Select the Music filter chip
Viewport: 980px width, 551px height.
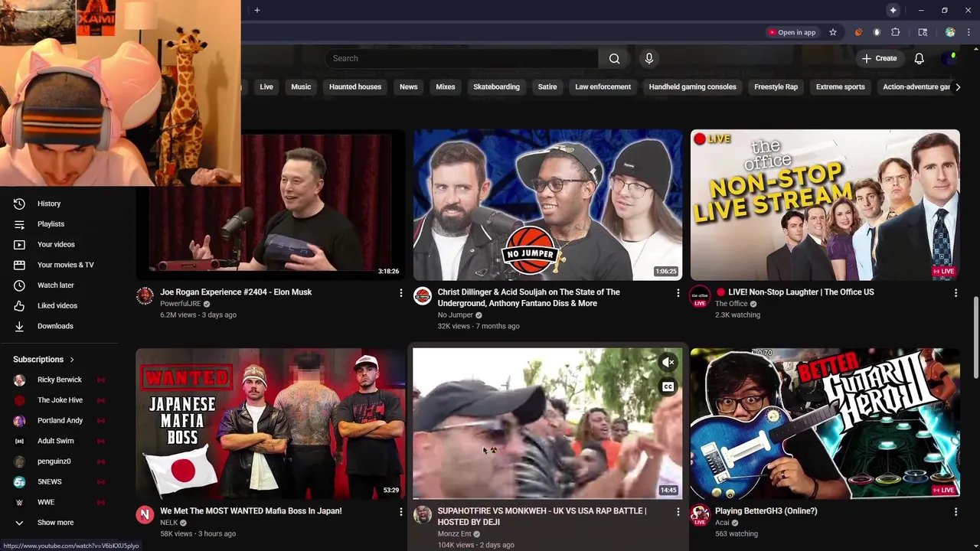click(301, 87)
